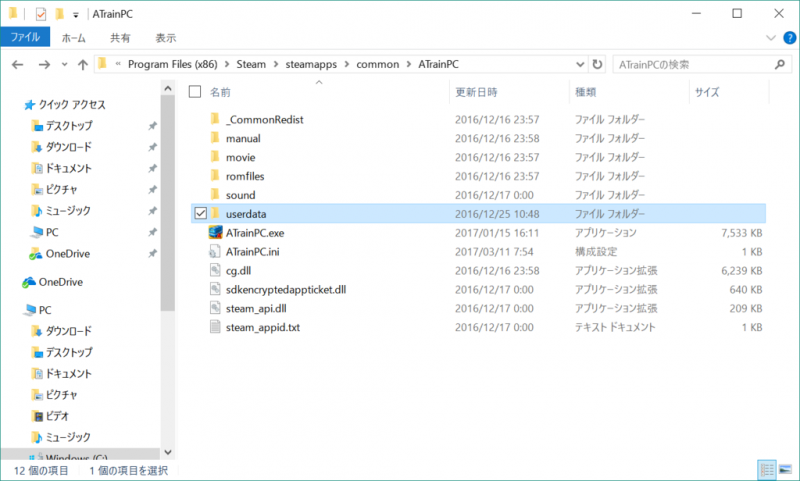The width and height of the screenshot is (800, 481).
Task: Select the ATrainPC.ini file icon
Action: [215, 251]
